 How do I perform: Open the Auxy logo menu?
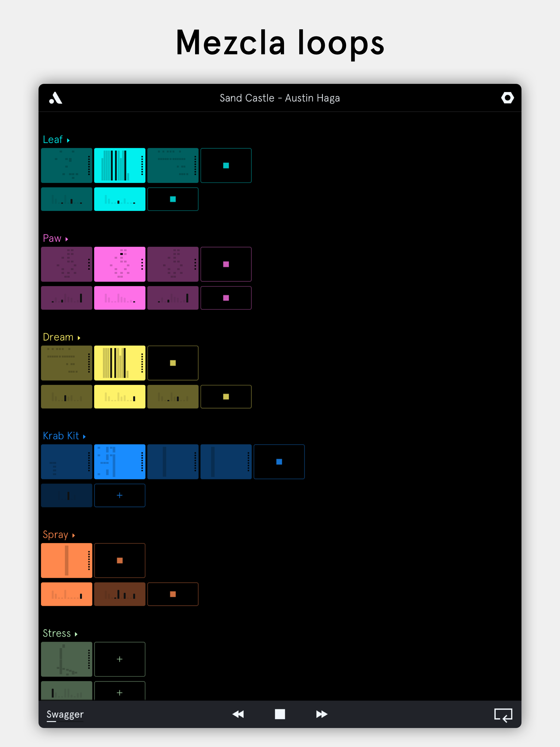pyautogui.click(x=56, y=98)
